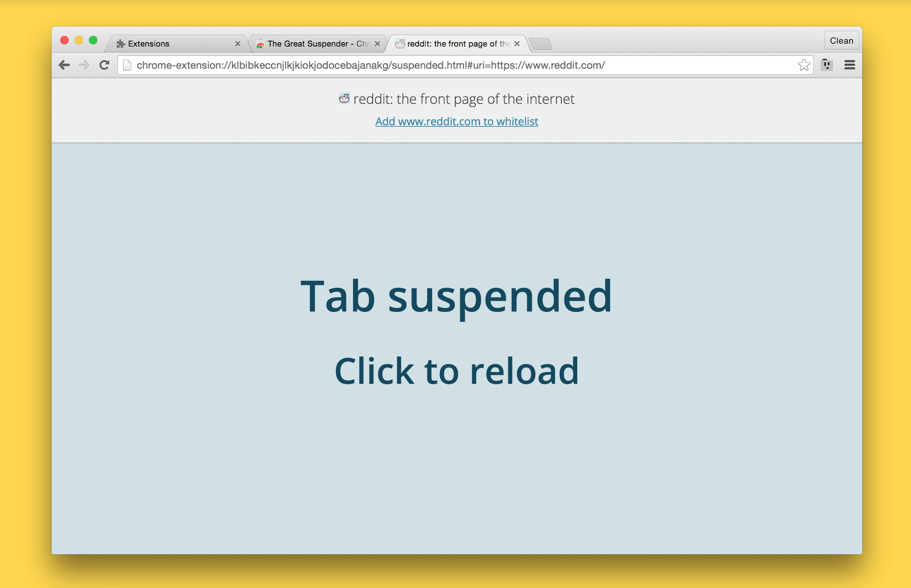Click the address bar input field
The image size is (911, 588).
(455, 65)
